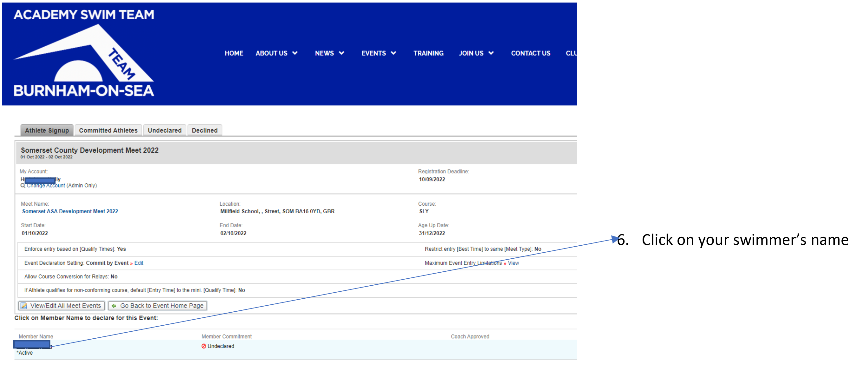Viewport: 868px width, 365px height.
Task: Select the Athlete Signup tab
Action: [47, 130]
